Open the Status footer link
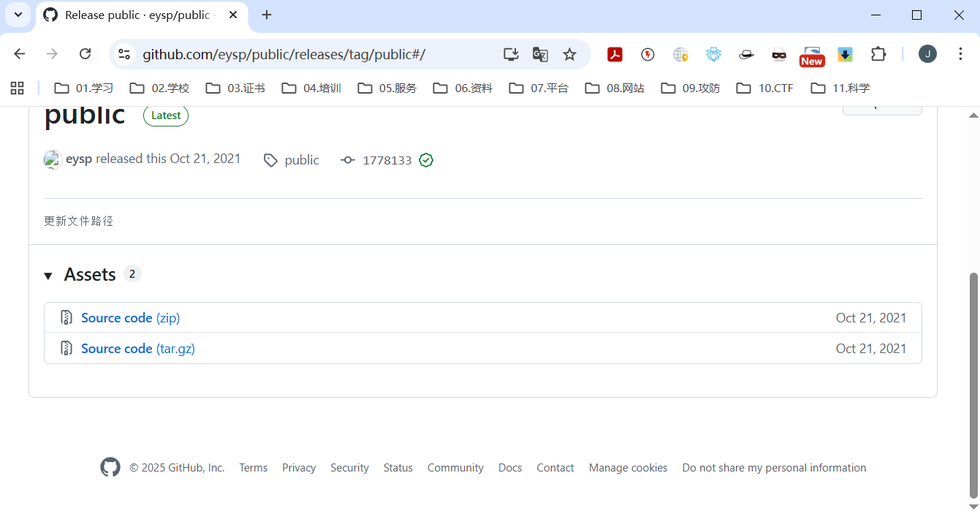Viewport: 980px width, 511px height. [x=398, y=468]
